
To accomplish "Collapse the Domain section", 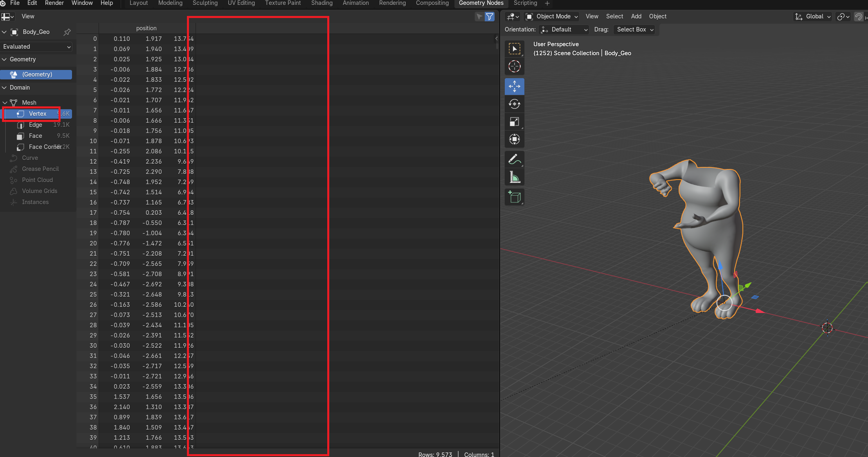I will tap(4, 88).
